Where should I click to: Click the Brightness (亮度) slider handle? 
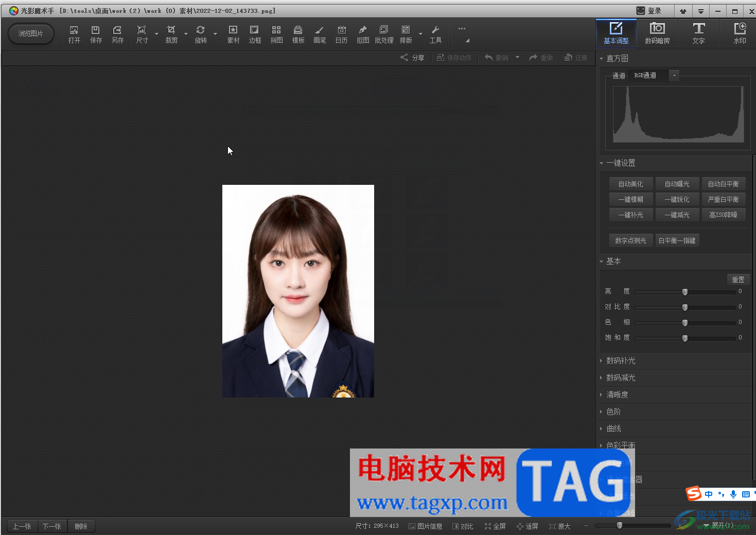tap(685, 292)
